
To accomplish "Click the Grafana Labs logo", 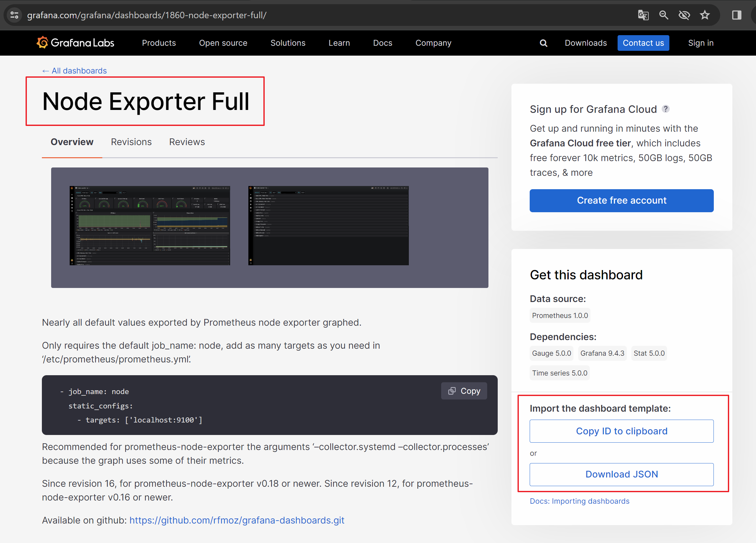I will coord(75,43).
